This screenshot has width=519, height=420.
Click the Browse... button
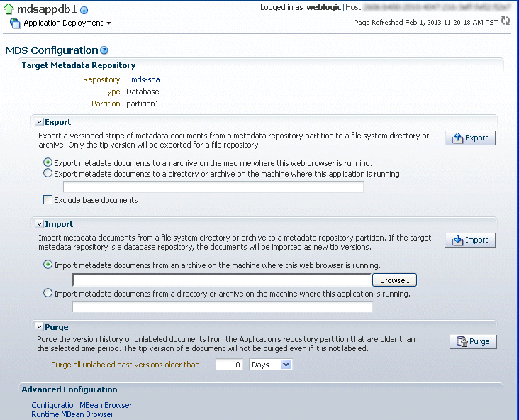[x=394, y=280]
